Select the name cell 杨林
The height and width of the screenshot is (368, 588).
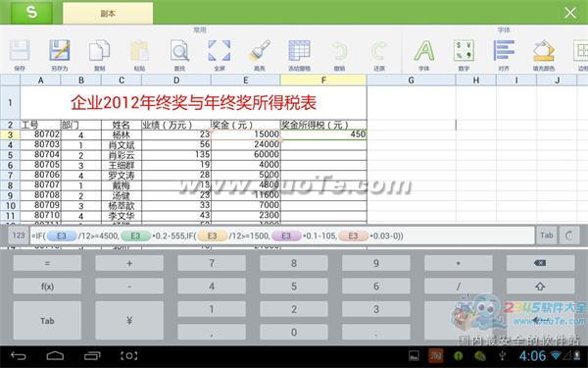pos(122,134)
